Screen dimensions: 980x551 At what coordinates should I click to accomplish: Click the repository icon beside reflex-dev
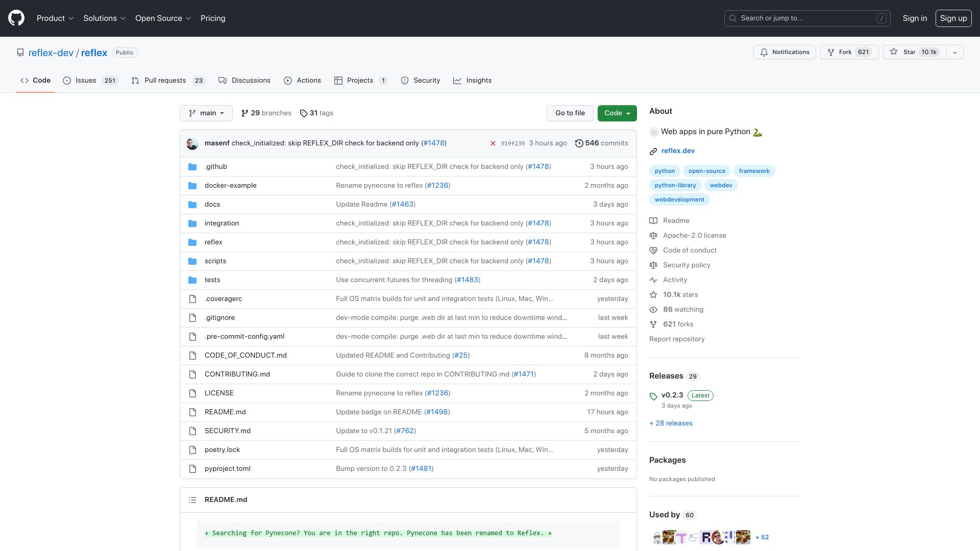[20, 53]
